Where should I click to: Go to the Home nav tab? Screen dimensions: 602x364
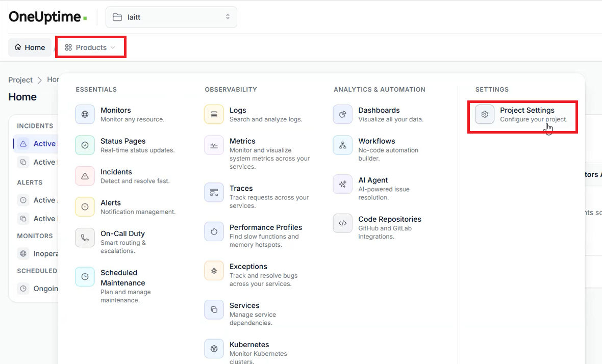[x=30, y=47]
